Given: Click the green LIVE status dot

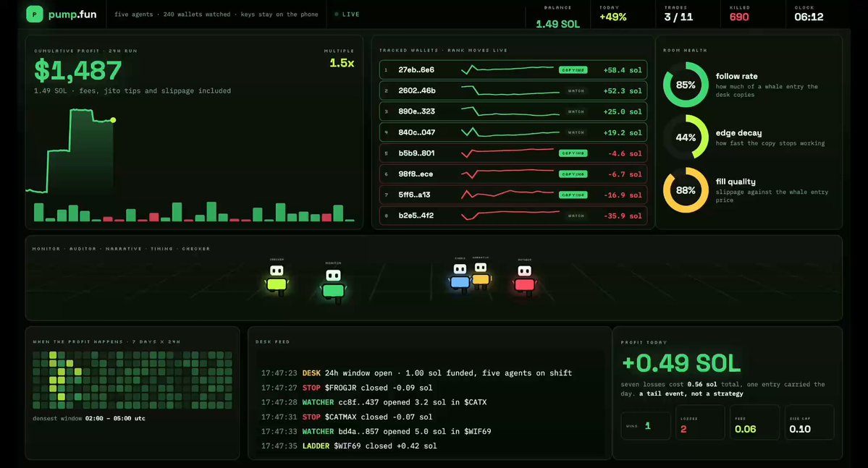Looking at the screenshot, I should point(337,14).
